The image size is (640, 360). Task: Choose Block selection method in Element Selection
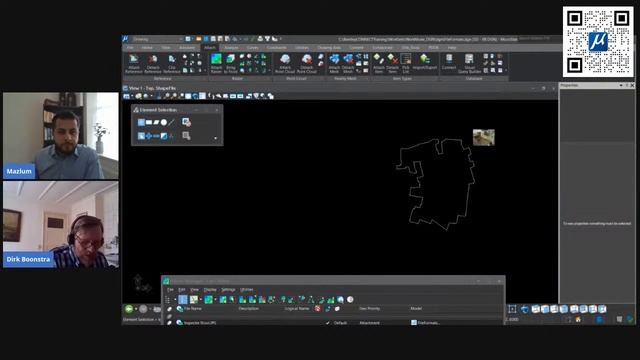click(x=149, y=122)
